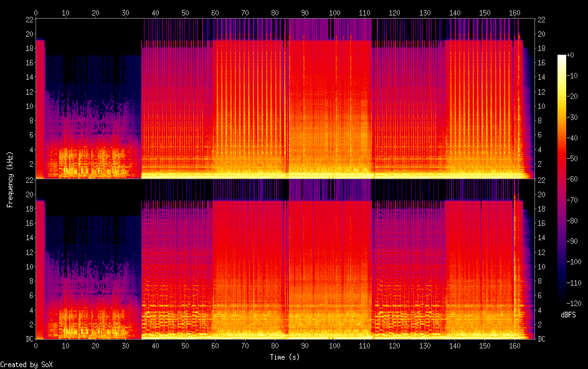Click the 0 mark on the top time axis
Image resolution: width=588 pixels, height=369 pixels.
[x=36, y=12]
